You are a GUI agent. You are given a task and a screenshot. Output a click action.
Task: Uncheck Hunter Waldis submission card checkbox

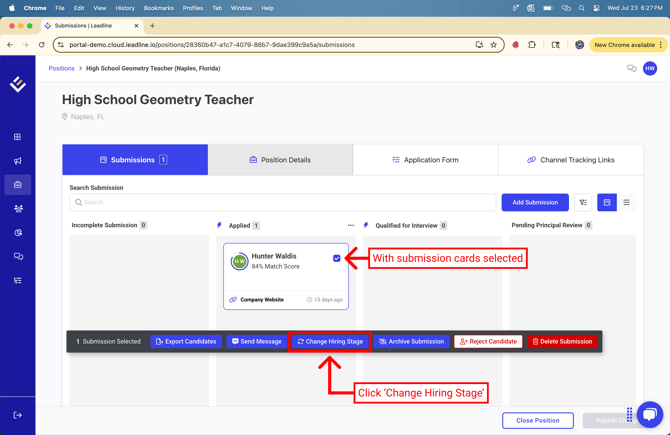pyautogui.click(x=337, y=258)
